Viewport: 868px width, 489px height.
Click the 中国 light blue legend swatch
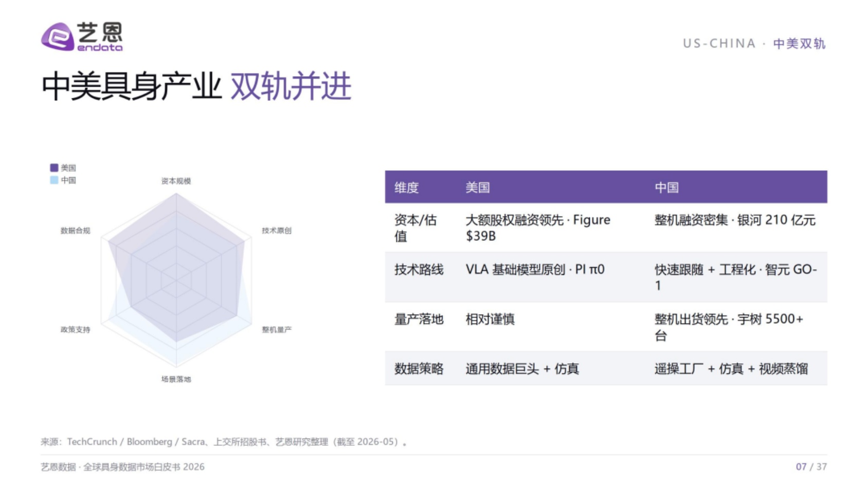(x=54, y=180)
